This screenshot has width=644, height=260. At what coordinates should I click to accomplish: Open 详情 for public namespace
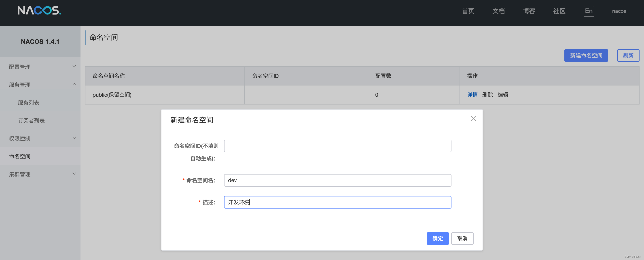(472, 95)
